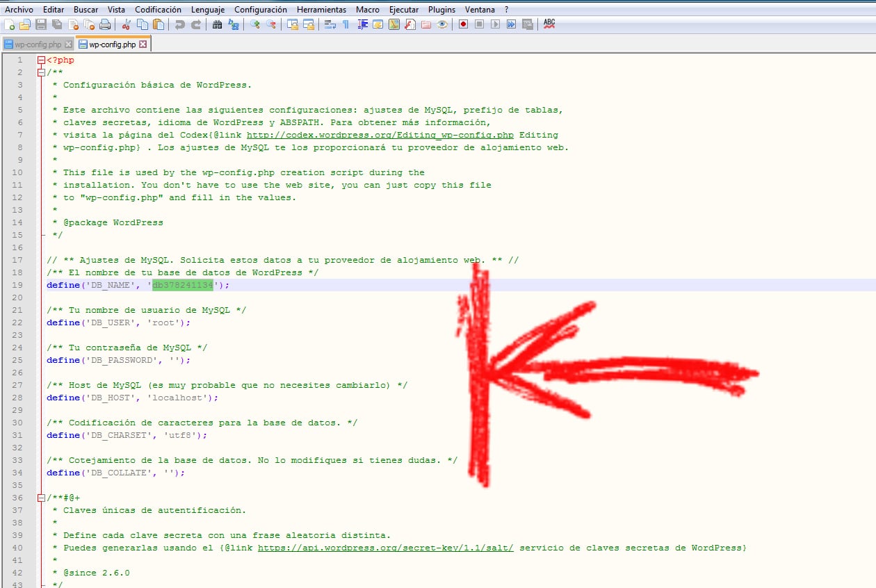The width and height of the screenshot is (876, 588).
Task: Click the New file toolbar icon
Action: click(9, 24)
